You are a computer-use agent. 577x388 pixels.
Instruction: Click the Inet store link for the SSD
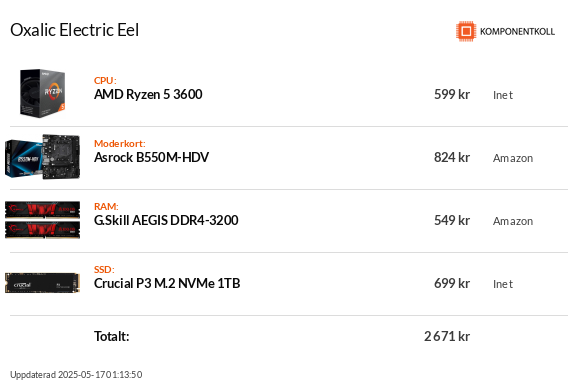[503, 284]
